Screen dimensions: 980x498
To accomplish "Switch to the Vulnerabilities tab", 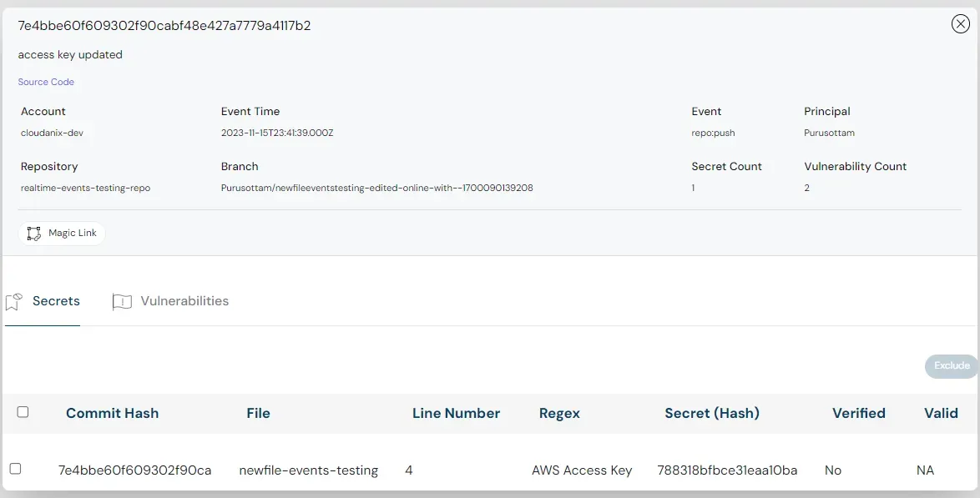I will [184, 301].
